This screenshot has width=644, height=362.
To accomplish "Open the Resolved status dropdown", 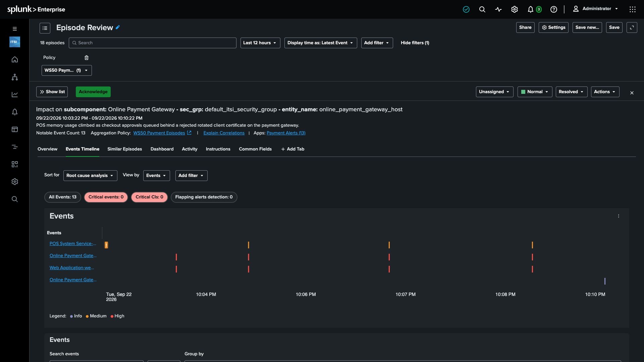I will (572, 92).
